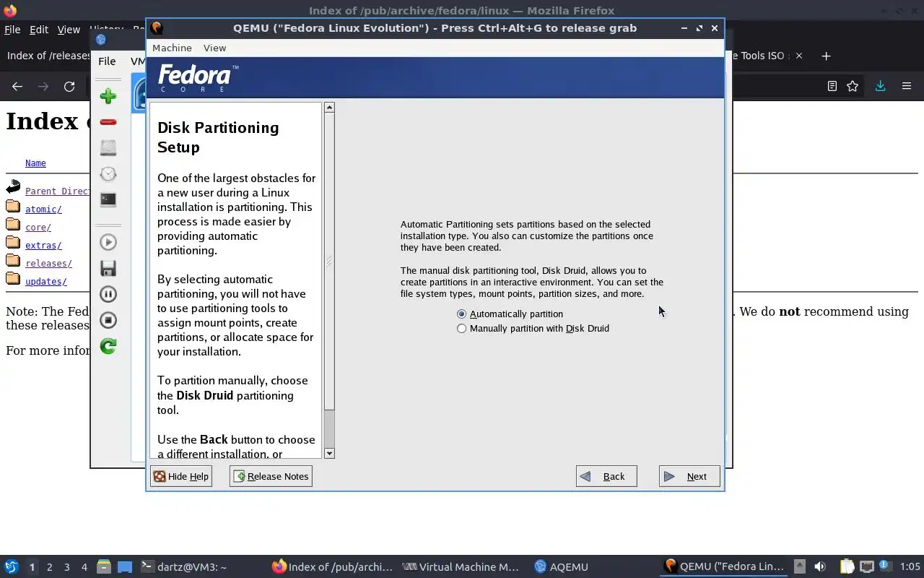Click the hard disk icon in AQEMU sidebar

coord(108,148)
